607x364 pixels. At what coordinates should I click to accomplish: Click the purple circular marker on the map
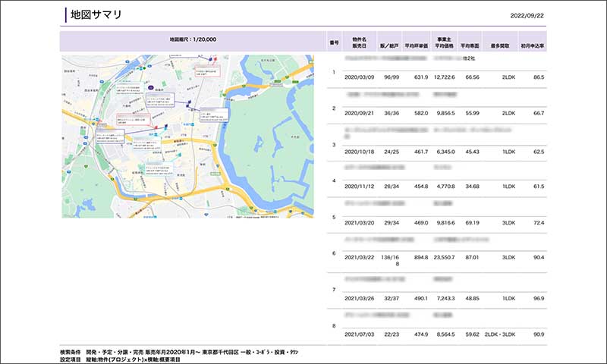150,88
